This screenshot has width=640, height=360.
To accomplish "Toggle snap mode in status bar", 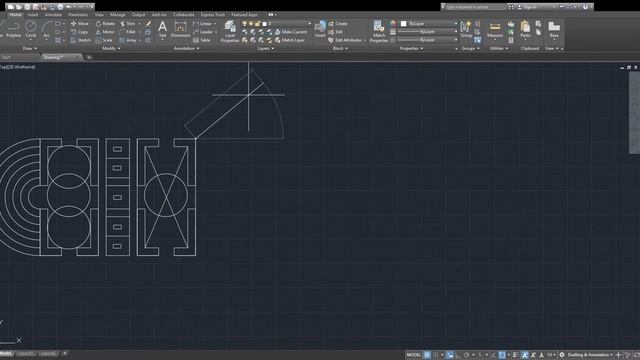I will [436, 355].
